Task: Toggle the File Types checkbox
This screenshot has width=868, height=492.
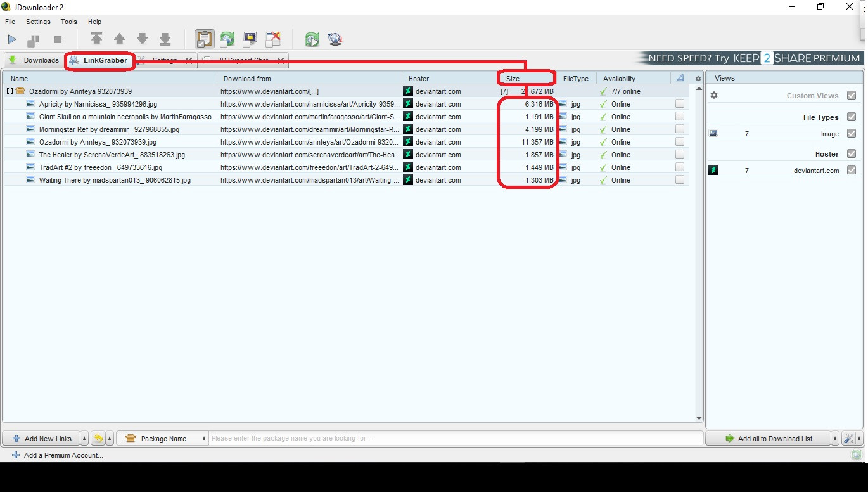Action: (852, 117)
